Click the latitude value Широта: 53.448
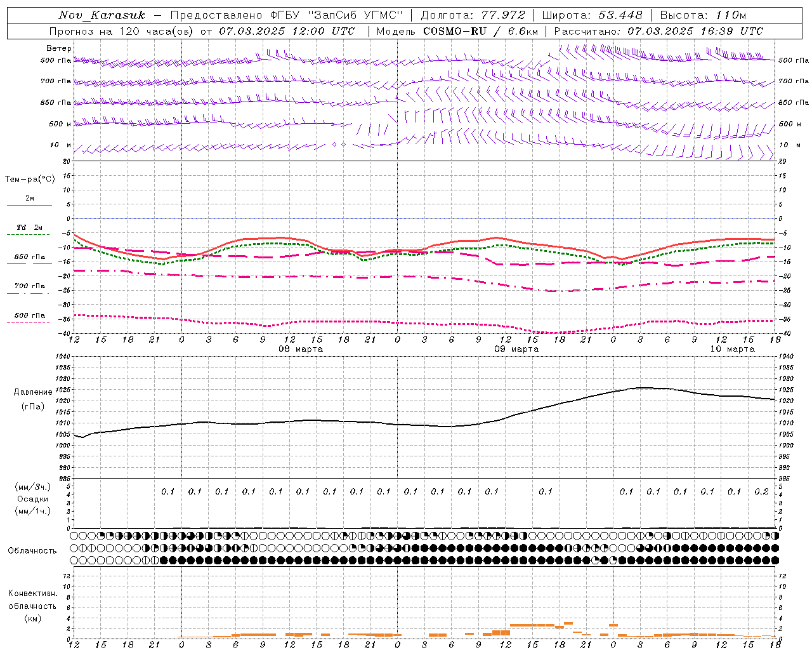812x650 pixels. click(x=592, y=15)
